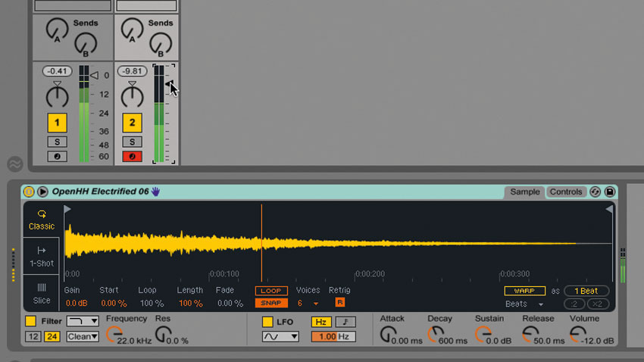The image size is (644, 362).
Task: Toggle the Filter on/off switch
Action: [30, 321]
